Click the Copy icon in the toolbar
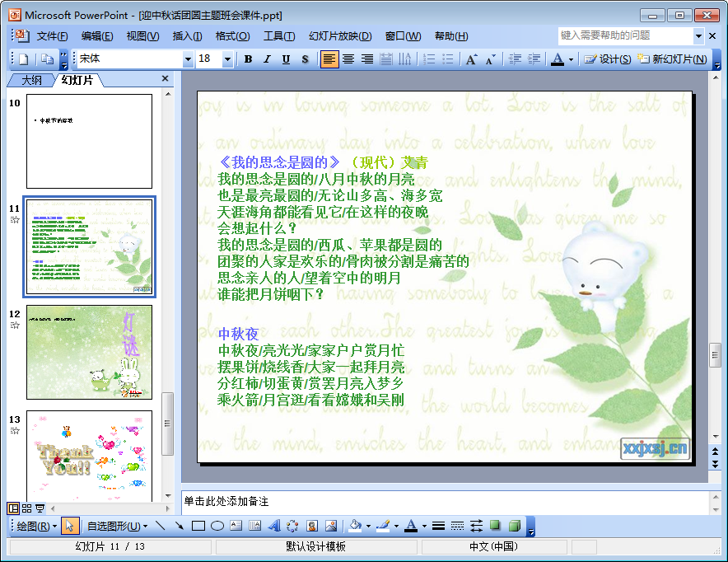This screenshot has height=562, width=728. tap(47, 59)
